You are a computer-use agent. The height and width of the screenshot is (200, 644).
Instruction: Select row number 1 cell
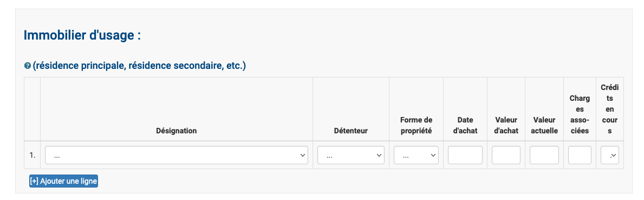pos(32,155)
